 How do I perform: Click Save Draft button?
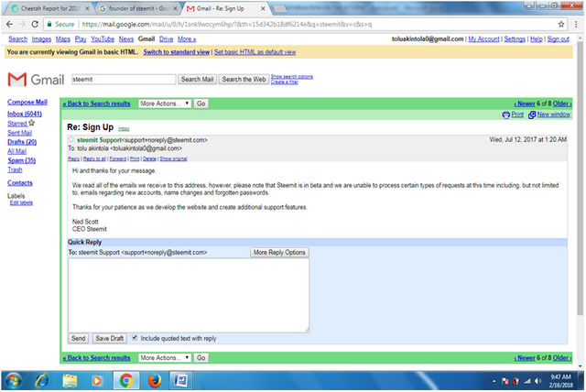click(110, 338)
